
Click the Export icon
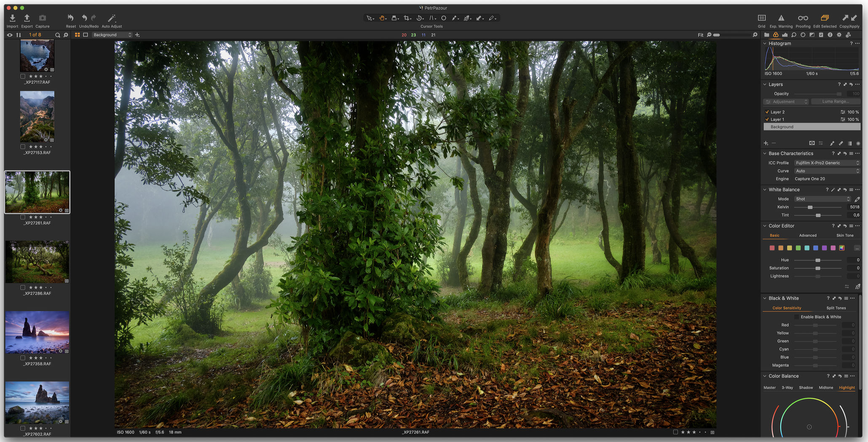coord(27,18)
